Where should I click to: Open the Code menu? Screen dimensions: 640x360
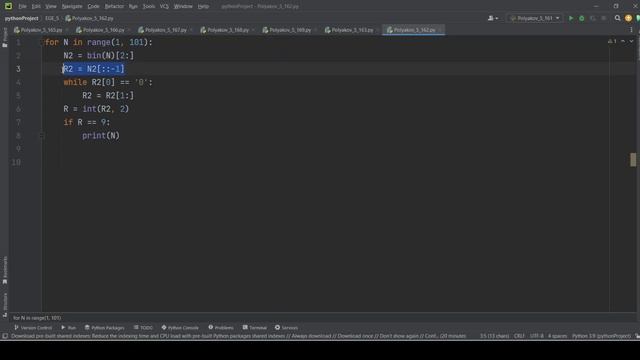(93, 6)
